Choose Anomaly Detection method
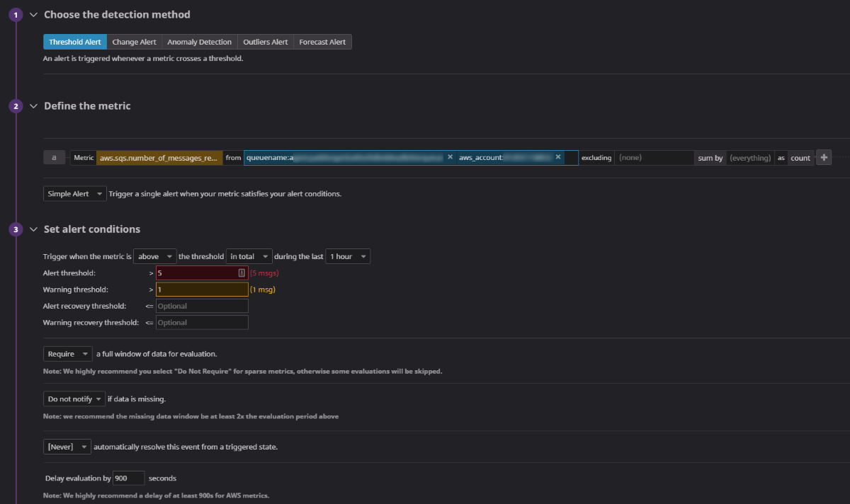The image size is (850, 504). 199,42
